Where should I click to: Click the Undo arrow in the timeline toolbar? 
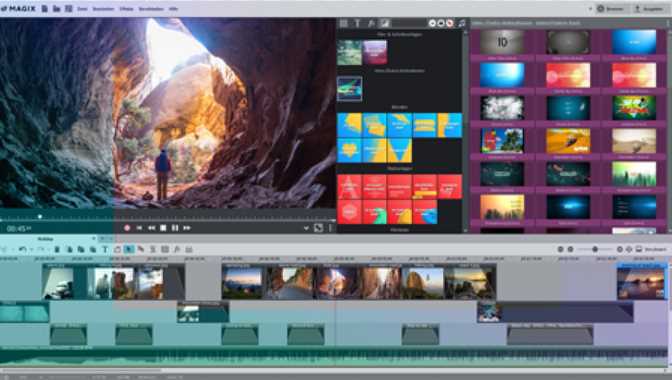click(23, 249)
